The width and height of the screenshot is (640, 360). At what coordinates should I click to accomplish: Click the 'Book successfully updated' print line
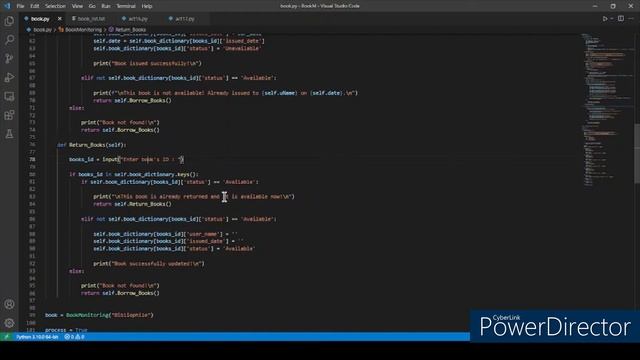tap(149, 264)
